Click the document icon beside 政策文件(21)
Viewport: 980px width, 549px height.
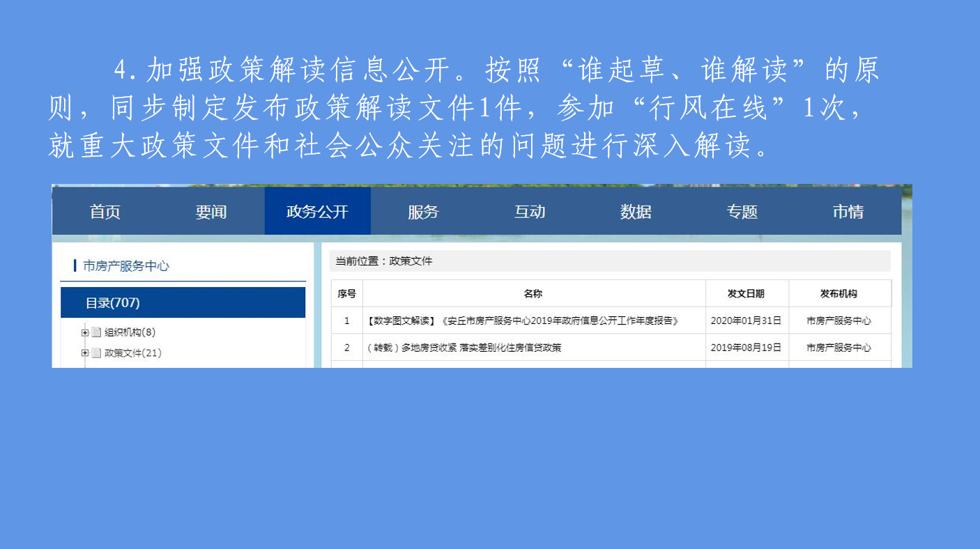96,353
